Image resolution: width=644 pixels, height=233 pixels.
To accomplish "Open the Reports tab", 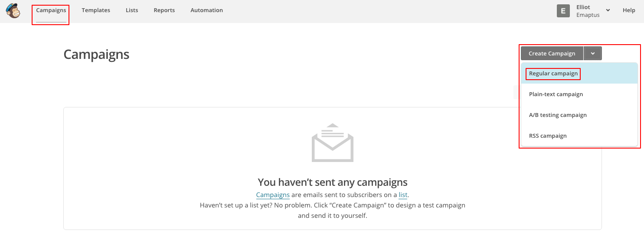I will tap(164, 10).
